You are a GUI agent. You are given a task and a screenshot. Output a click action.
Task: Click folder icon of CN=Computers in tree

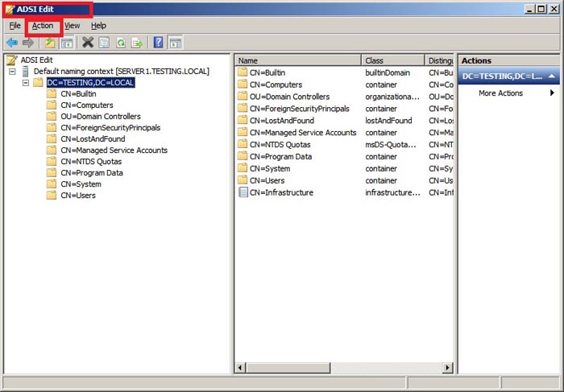pyautogui.click(x=52, y=105)
